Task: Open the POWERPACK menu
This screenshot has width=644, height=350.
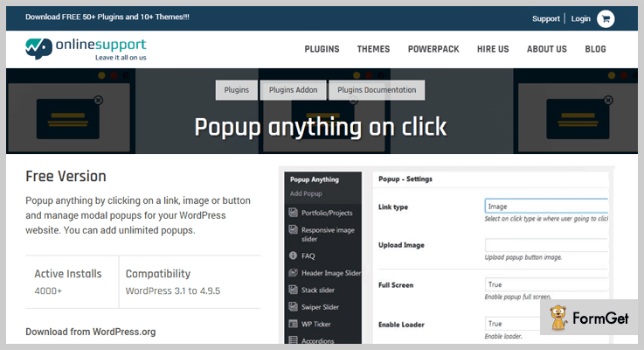Action: click(433, 49)
